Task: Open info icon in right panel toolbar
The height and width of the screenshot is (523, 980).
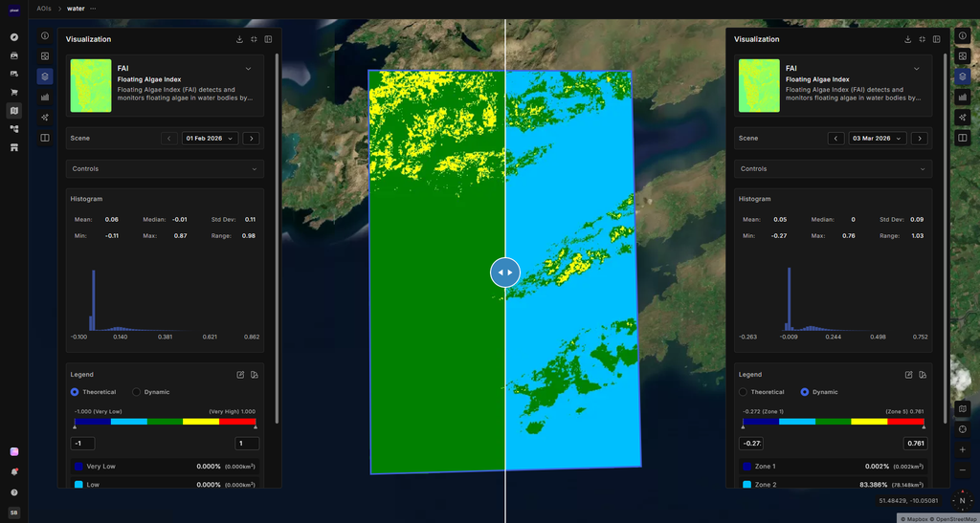Action: [963, 35]
